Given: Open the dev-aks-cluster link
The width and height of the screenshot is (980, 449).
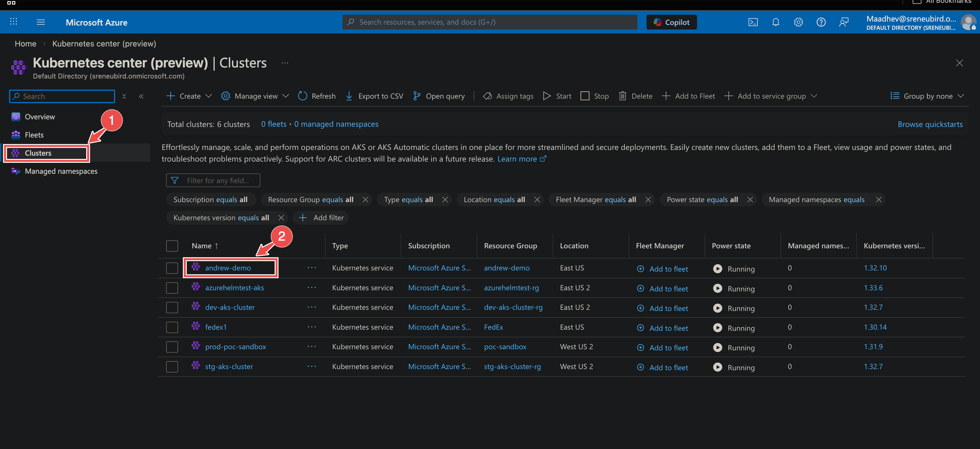Looking at the screenshot, I should pyautogui.click(x=230, y=307).
